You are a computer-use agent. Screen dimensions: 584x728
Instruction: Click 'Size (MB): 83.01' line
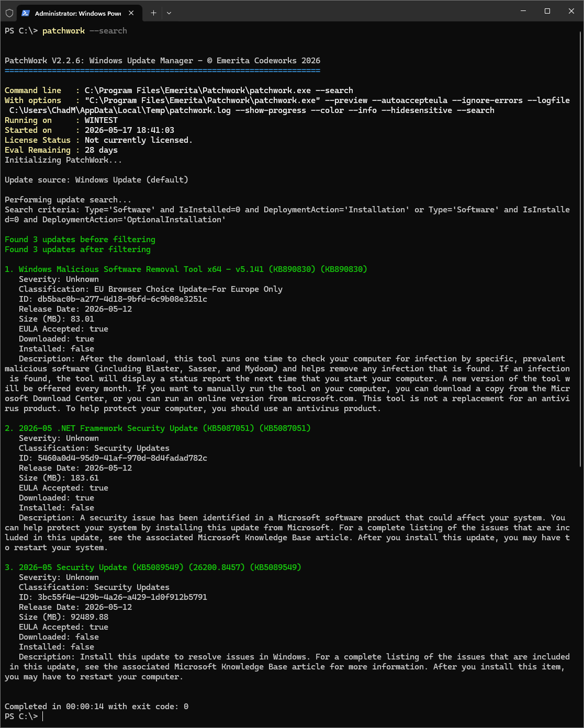(57, 319)
